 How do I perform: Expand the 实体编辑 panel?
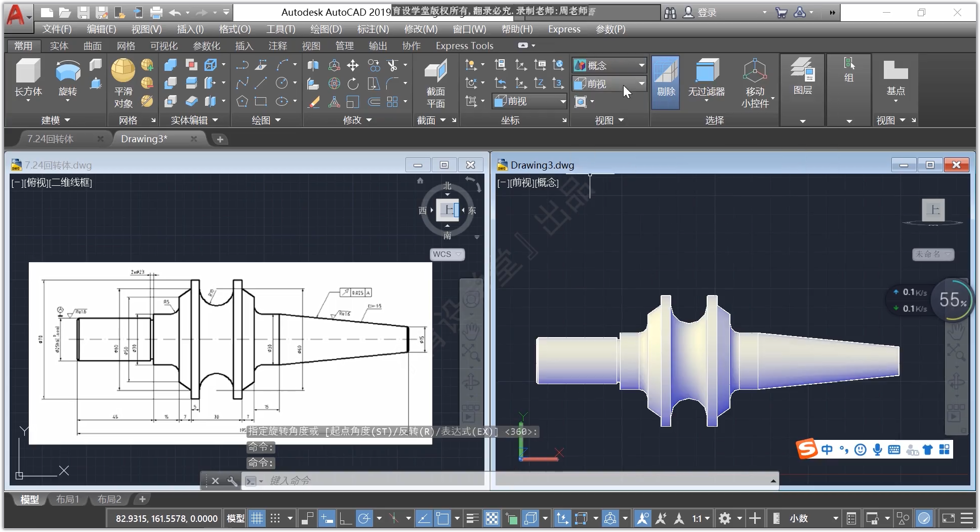coord(194,120)
